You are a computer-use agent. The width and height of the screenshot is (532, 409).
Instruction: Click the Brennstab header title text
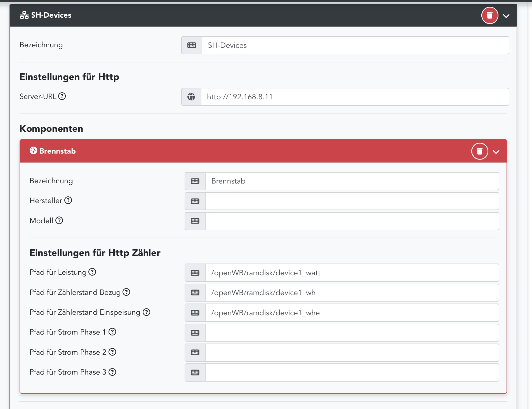tap(57, 151)
